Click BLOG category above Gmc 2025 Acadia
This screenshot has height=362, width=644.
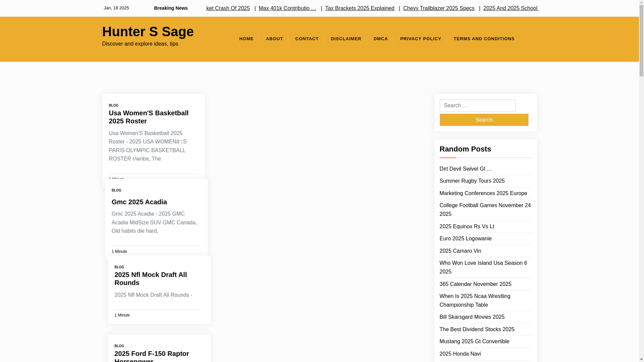point(116,190)
